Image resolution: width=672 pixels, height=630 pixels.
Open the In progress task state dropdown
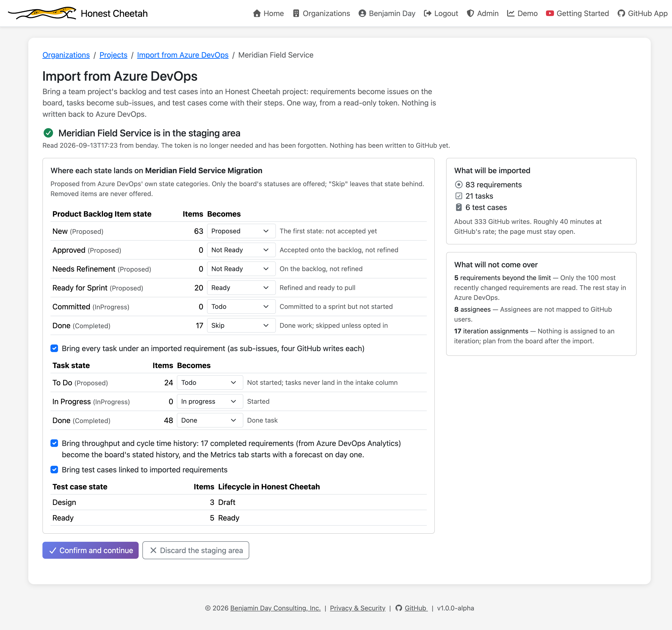[x=210, y=402]
